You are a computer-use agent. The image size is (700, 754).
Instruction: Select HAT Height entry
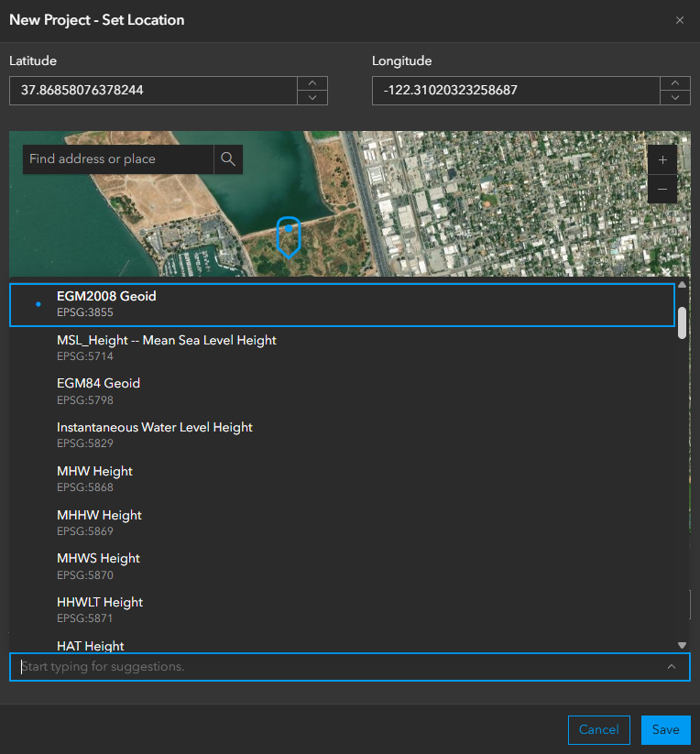click(342, 643)
